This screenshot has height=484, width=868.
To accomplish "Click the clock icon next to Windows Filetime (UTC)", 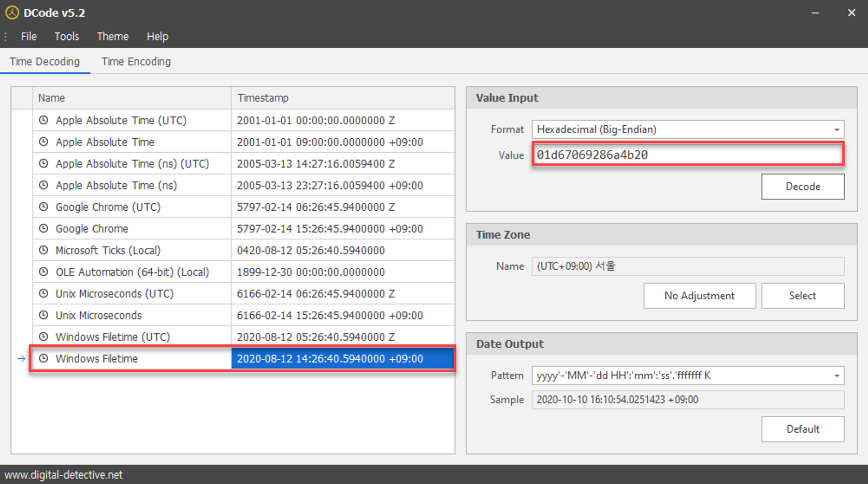I will tap(44, 336).
